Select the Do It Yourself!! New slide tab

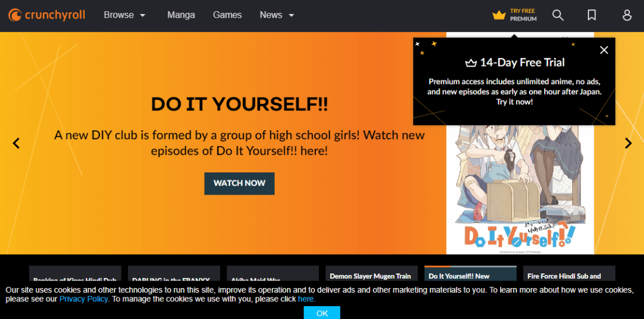tap(470, 274)
